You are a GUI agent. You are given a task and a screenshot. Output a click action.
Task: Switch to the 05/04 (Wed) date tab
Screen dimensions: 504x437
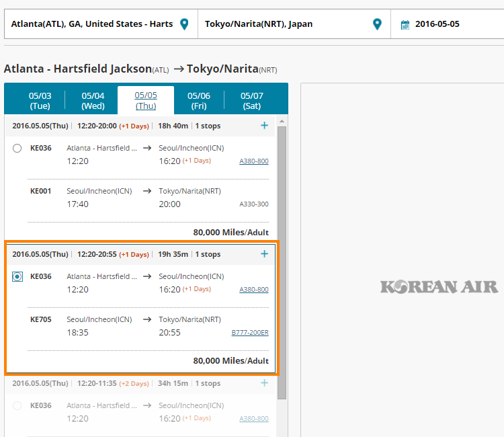(93, 100)
